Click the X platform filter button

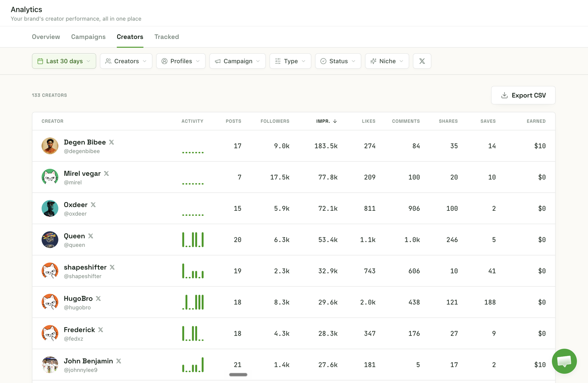pos(422,61)
